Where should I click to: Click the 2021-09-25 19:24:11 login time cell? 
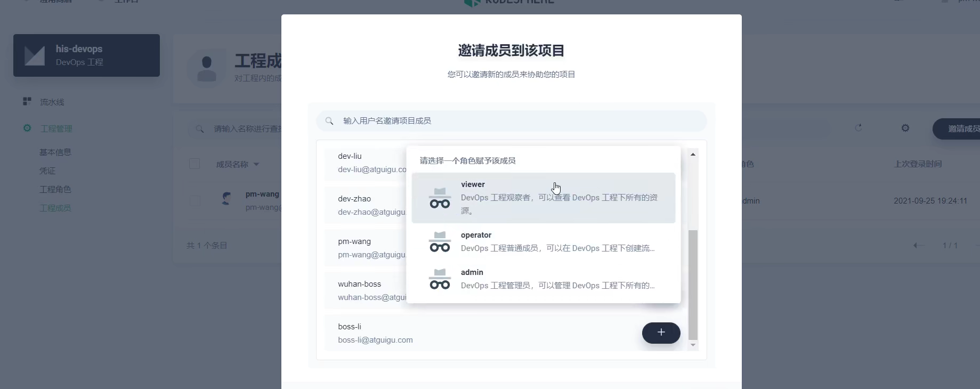[x=930, y=201]
